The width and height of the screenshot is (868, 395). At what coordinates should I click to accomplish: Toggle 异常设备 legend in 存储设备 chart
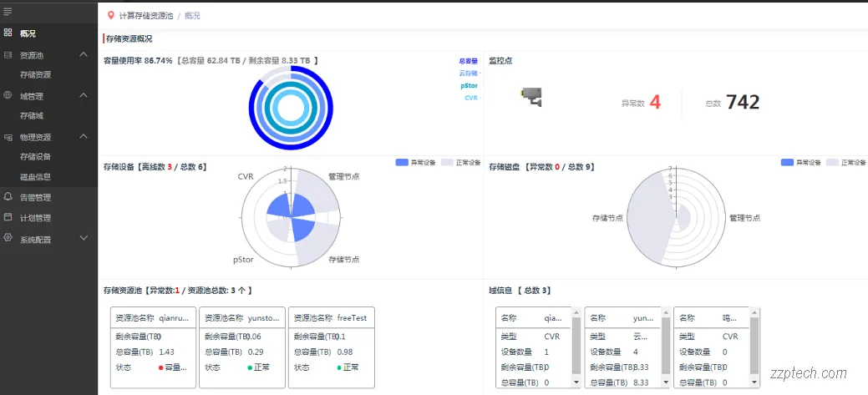pyautogui.click(x=416, y=163)
